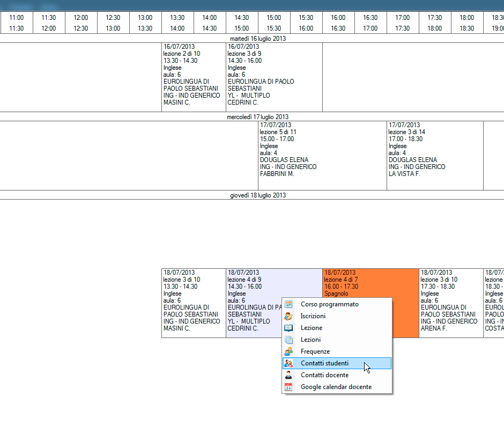This screenshot has height=440, width=504.
Task: Click the 18:00 - 18:30 time slot header
Action: [x=466, y=23]
